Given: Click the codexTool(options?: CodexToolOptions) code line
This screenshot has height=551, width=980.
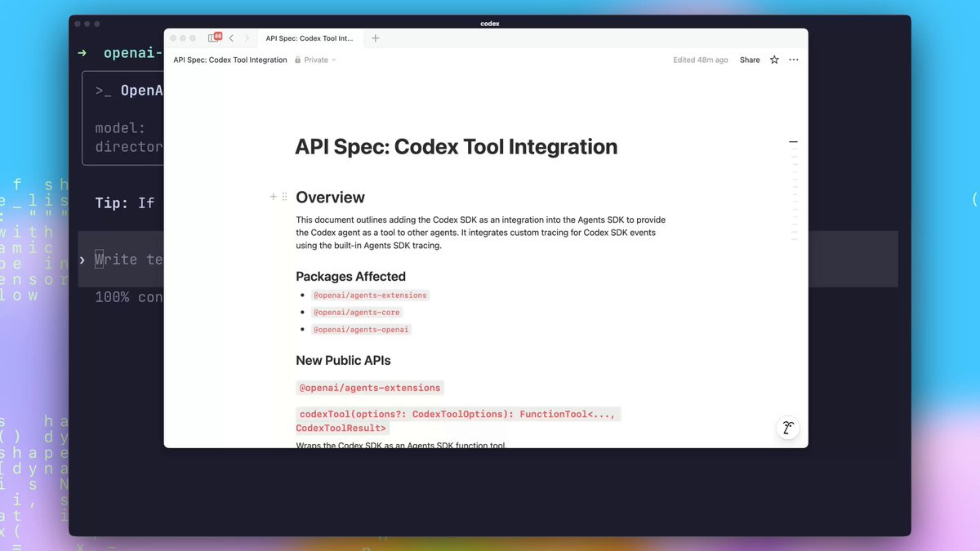Looking at the screenshot, I should point(458,420).
